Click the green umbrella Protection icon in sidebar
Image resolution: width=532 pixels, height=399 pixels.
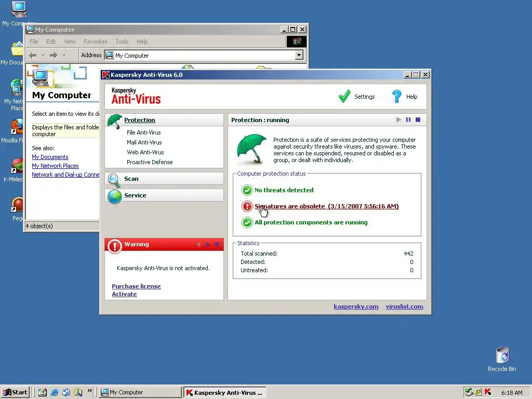[115, 121]
